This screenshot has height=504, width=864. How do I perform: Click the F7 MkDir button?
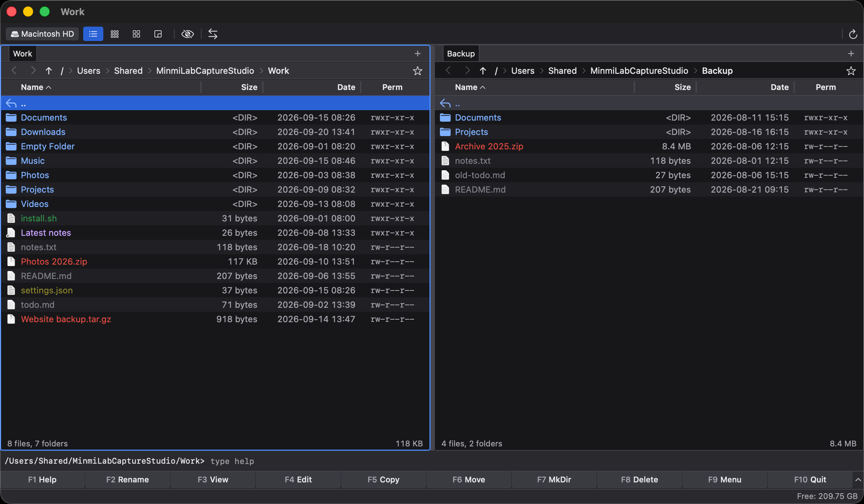554,480
